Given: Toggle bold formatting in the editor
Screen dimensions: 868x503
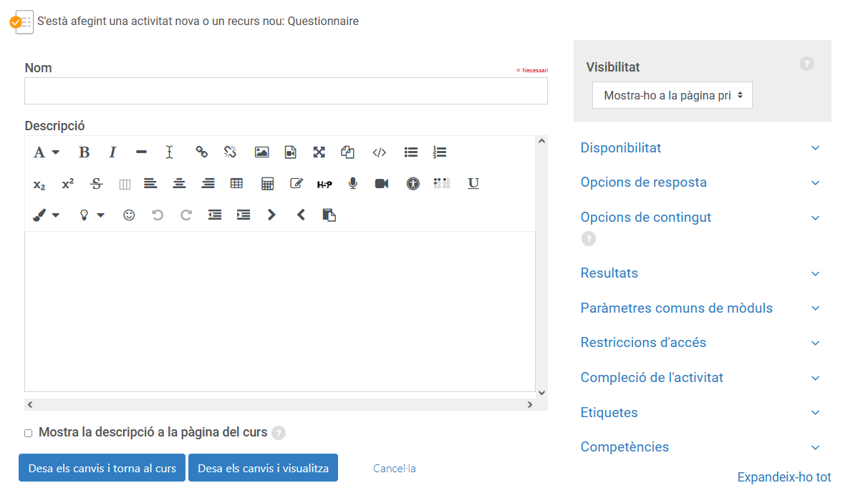Looking at the screenshot, I should click(84, 152).
